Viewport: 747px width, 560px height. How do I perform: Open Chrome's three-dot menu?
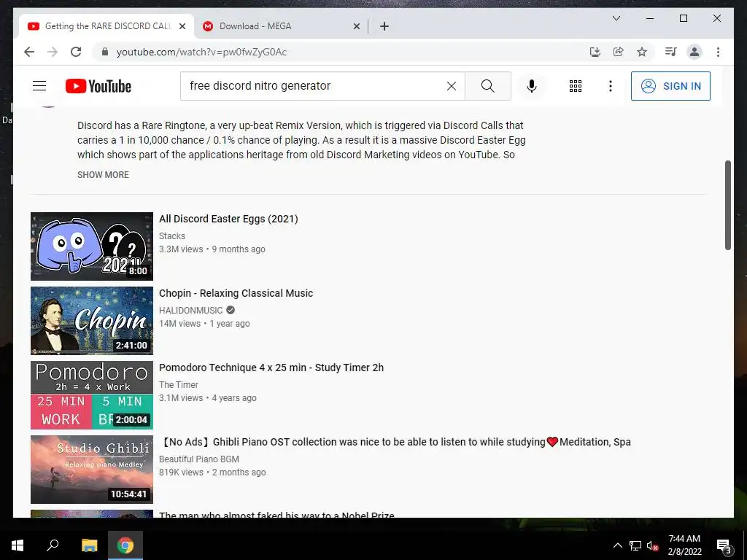tap(718, 52)
